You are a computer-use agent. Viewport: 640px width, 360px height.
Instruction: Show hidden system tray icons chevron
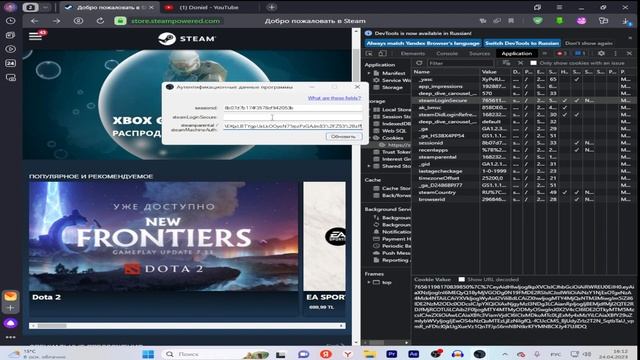505,354
